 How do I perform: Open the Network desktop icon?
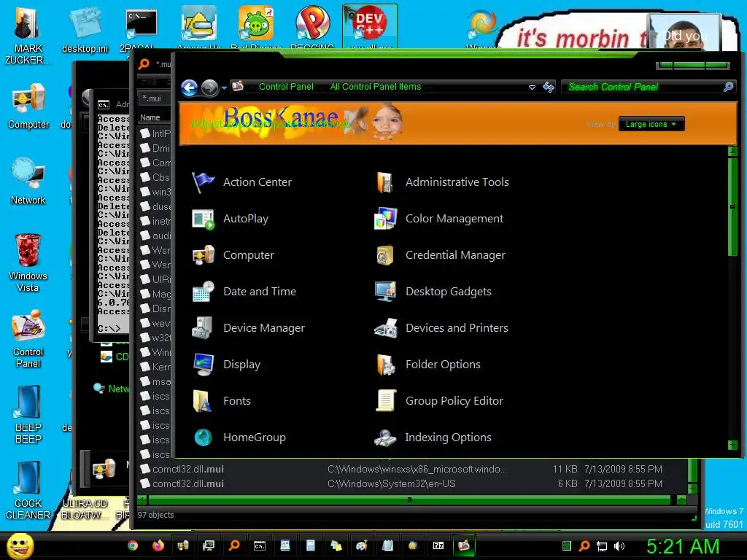point(28,181)
